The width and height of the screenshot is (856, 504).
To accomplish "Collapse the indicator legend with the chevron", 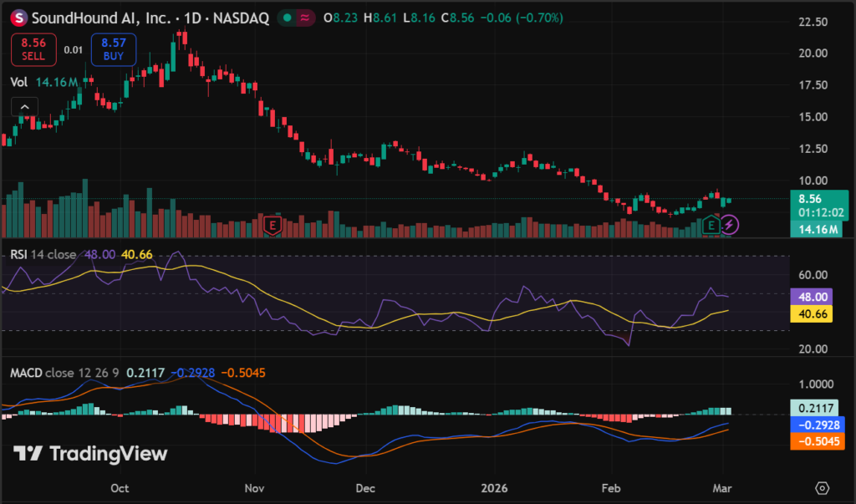I will 24,106.
